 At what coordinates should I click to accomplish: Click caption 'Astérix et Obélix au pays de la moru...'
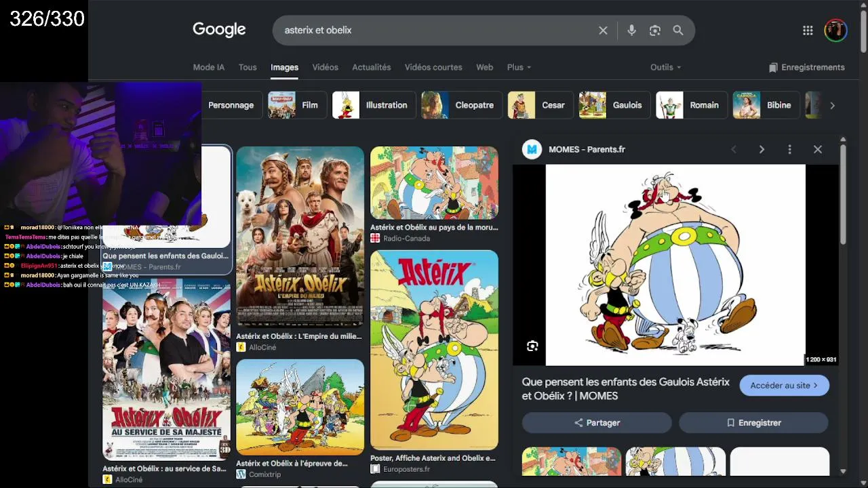(434, 228)
